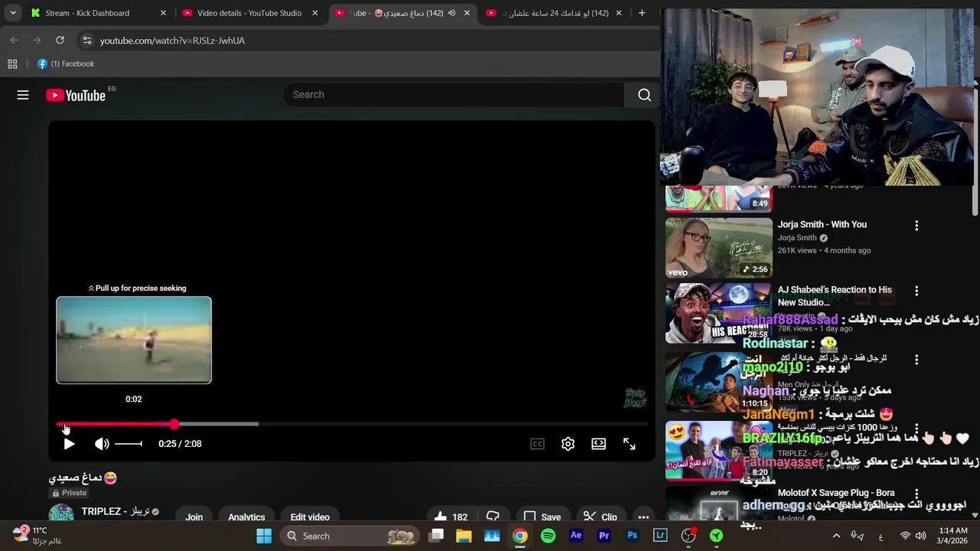Open Wi-Fi and volume quick settings
The width and height of the screenshot is (980, 551).
click(x=913, y=536)
